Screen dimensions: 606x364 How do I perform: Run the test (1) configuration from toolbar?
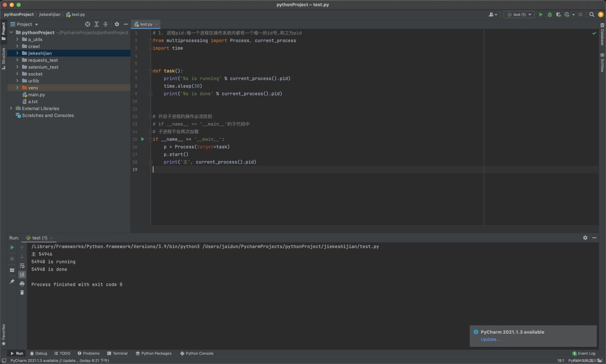541,14
